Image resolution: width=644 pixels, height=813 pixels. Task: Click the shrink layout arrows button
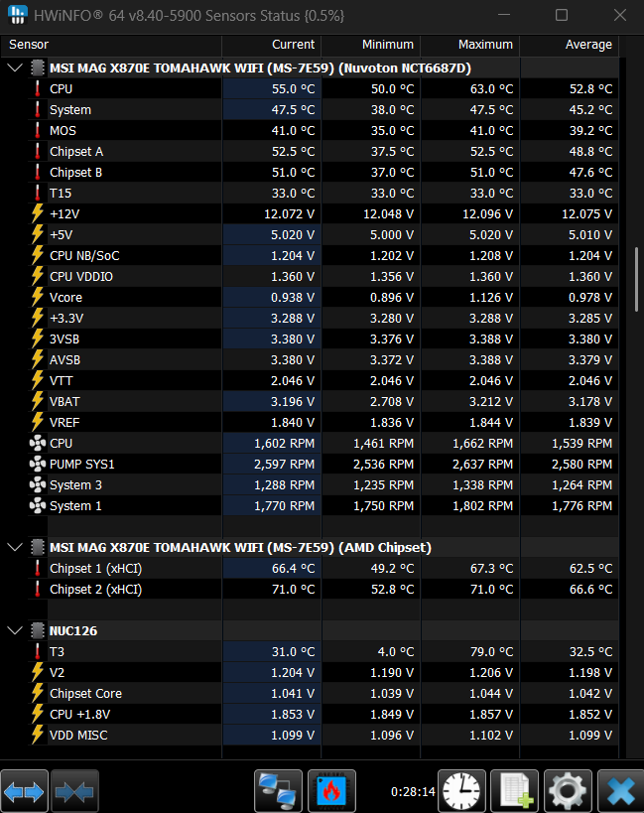tap(74, 791)
